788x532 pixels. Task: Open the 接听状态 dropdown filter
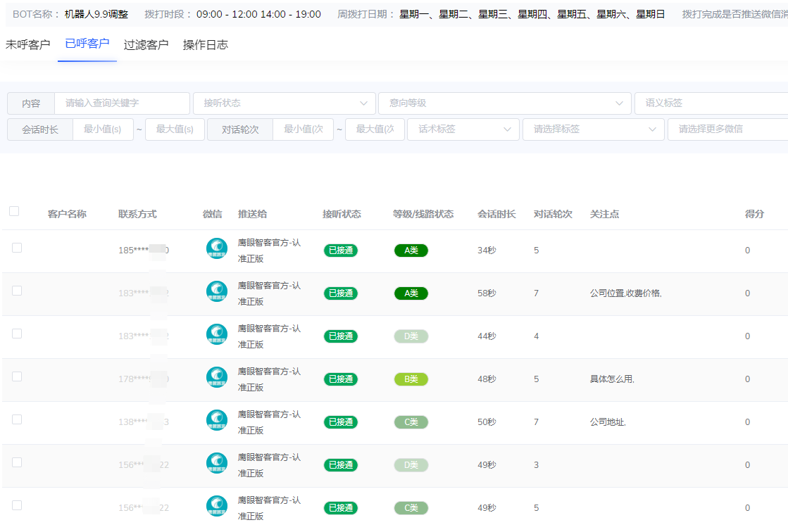[x=284, y=103]
